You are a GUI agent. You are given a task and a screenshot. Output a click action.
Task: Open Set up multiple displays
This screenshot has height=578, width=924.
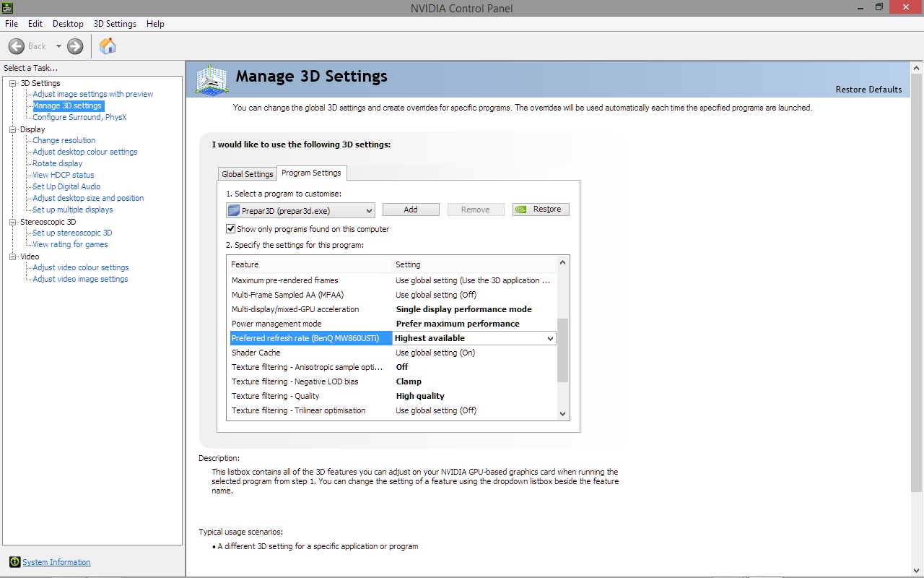coord(73,210)
